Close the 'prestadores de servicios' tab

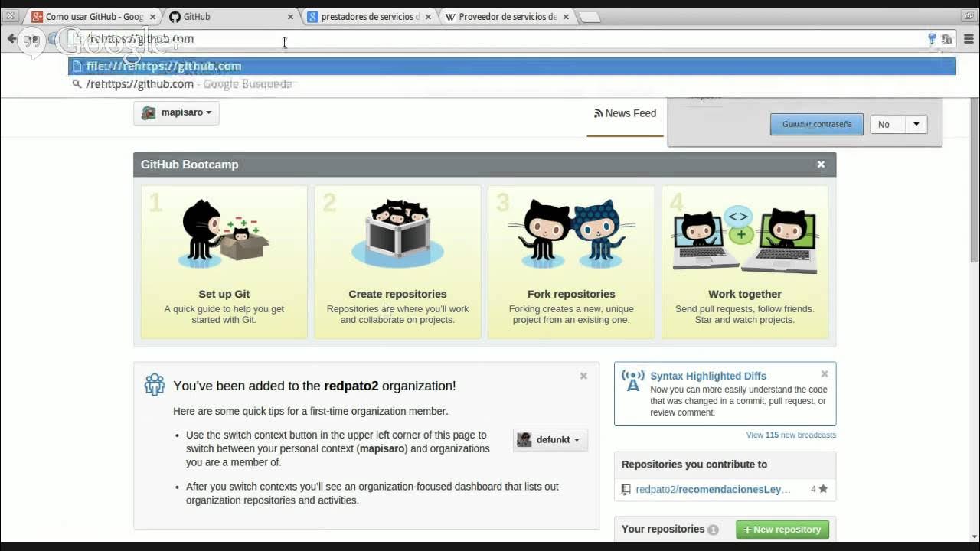click(x=428, y=16)
